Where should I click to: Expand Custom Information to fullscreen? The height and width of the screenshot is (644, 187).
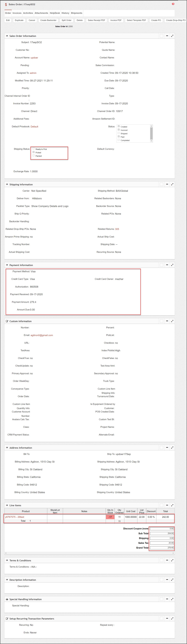point(172,321)
